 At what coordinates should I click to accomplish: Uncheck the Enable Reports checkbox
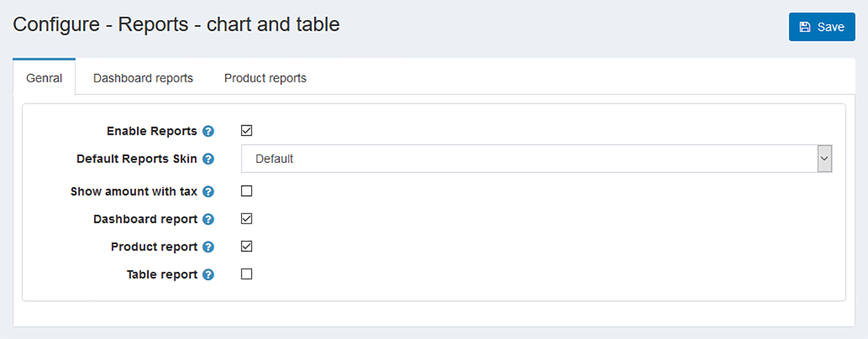246,131
